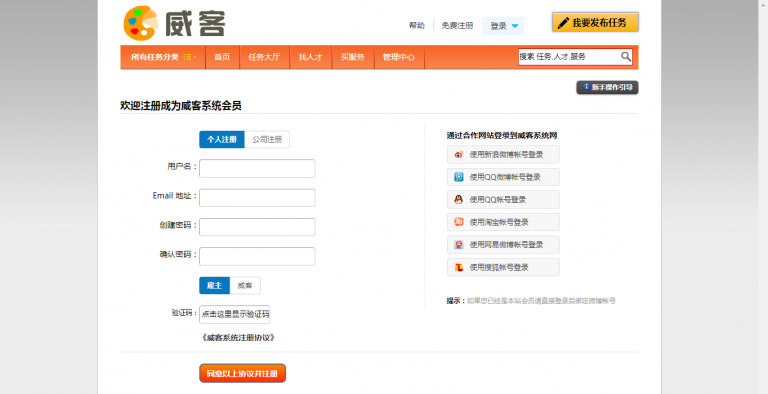This screenshot has height=394, width=768.
Task: Select 个人注册 registration type
Action: [221, 140]
